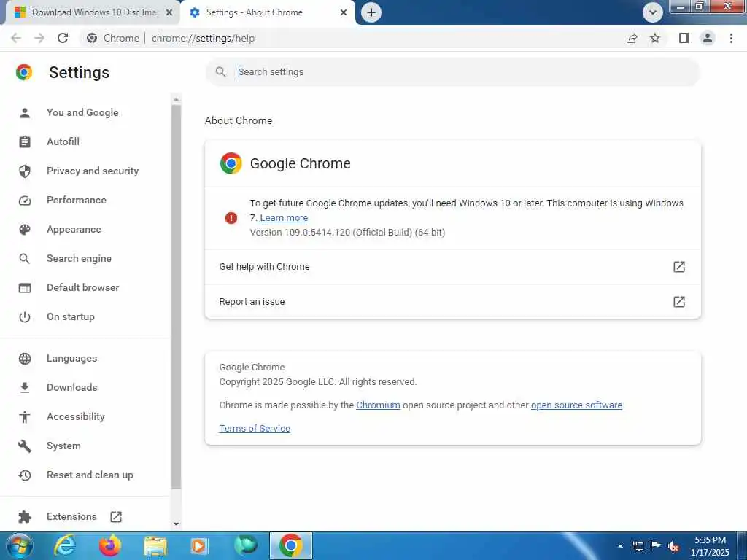Screen dimensions: 747x560
Task: Open Report an issue
Action: (452, 301)
